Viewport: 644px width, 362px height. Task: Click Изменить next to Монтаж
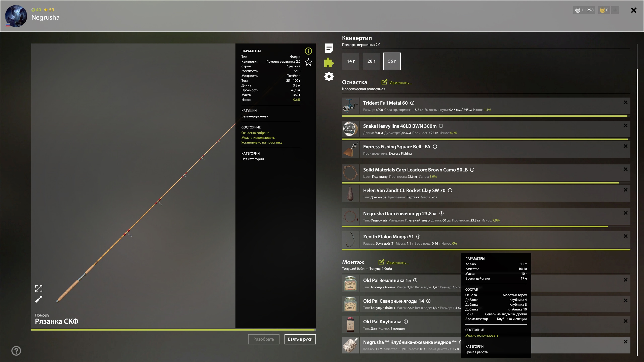[x=393, y=262]
